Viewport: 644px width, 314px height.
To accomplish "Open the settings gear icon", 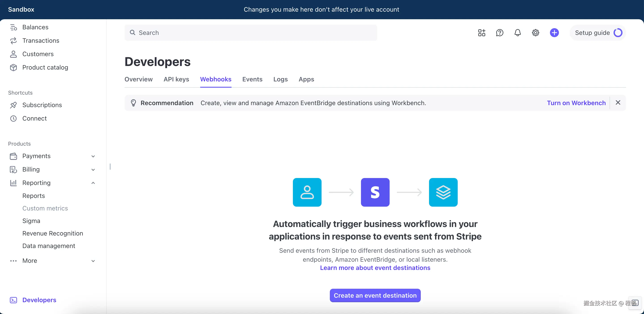I will (535, 33).
